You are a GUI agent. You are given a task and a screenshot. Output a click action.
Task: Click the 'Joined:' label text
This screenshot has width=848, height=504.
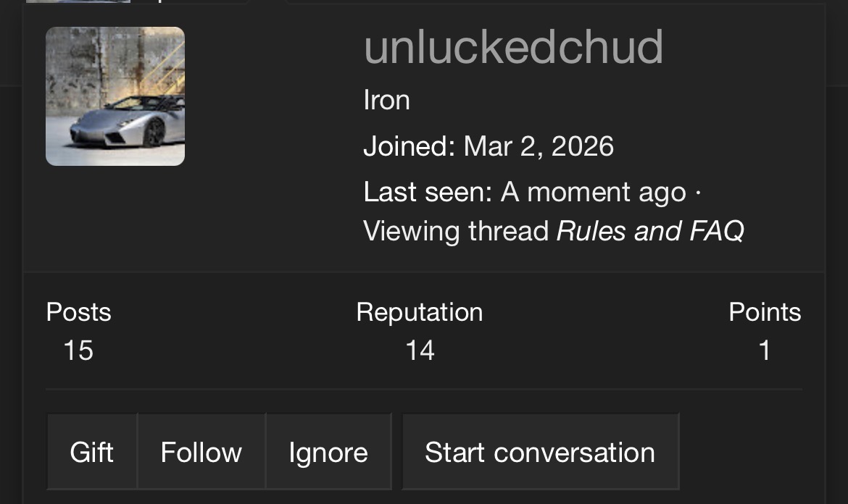click(x=410, y=146)
